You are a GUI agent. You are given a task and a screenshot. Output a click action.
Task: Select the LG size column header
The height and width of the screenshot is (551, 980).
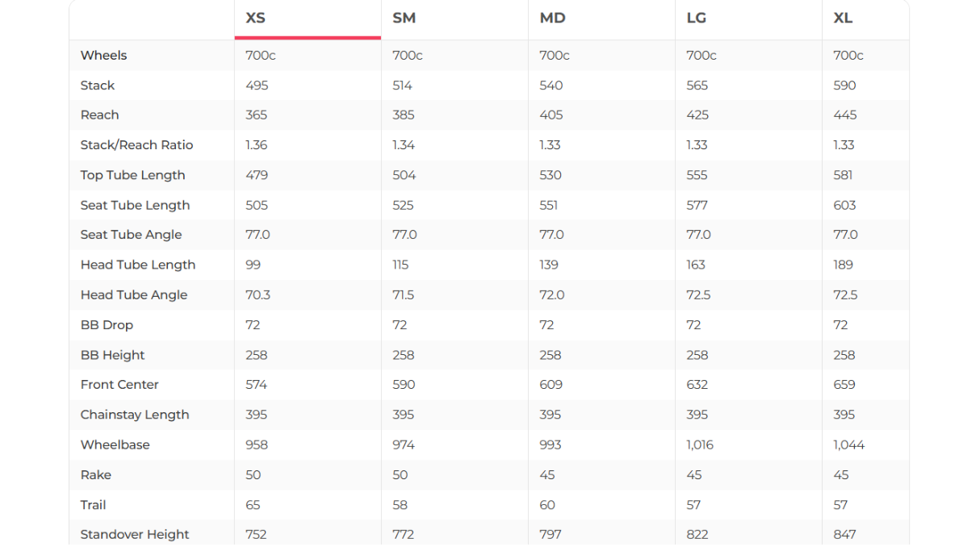[696, 18]
